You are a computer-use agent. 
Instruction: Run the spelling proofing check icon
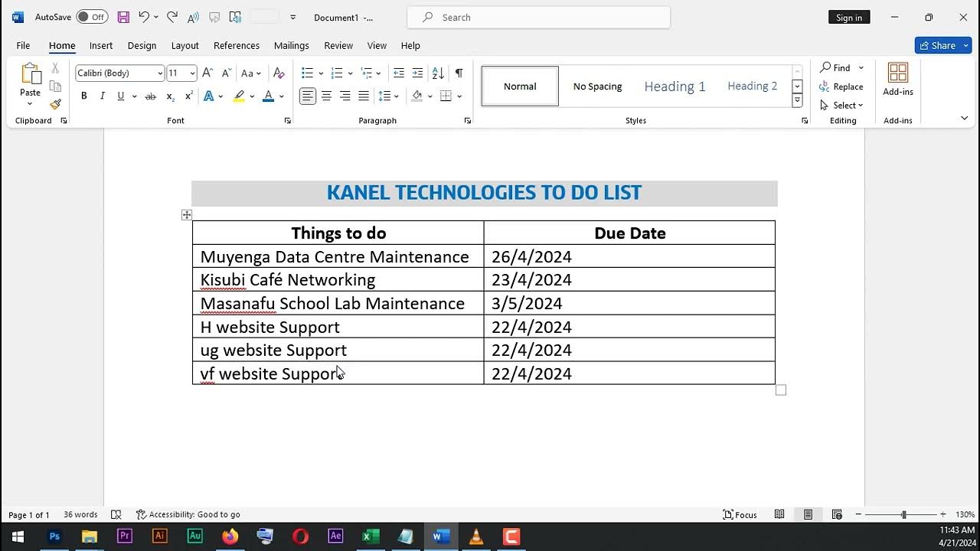pyautogui.click(x=116, y=515)
